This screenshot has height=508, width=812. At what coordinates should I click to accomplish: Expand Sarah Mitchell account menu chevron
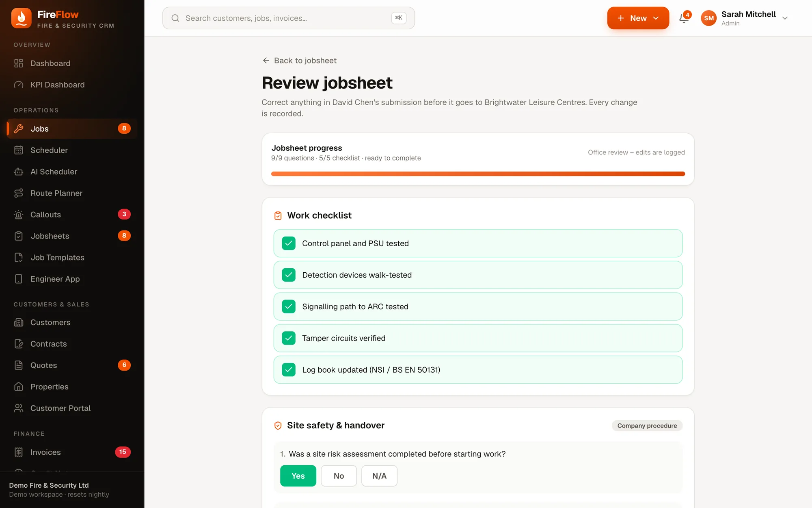click(785, 18)
